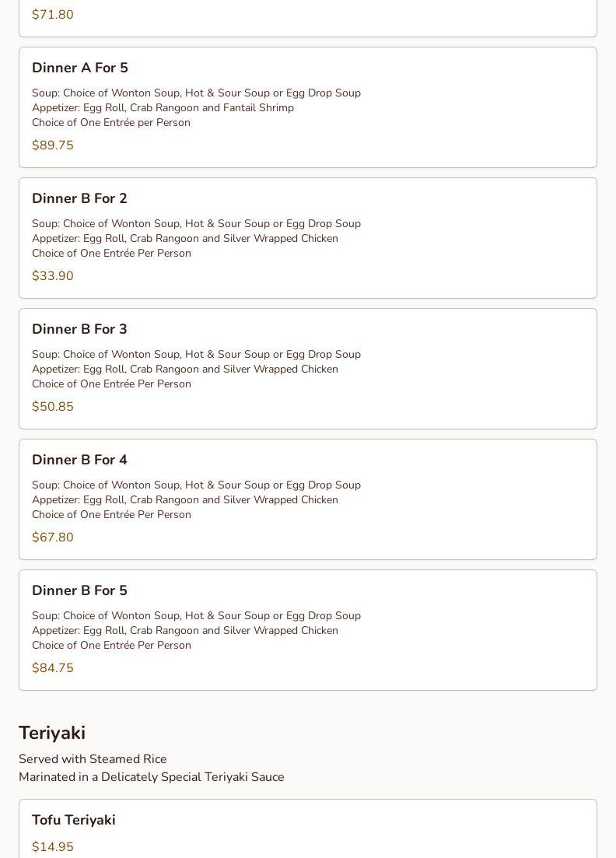Click the Dinner B For 3 heading
This screenshot has height=858, width=616.
79,330
